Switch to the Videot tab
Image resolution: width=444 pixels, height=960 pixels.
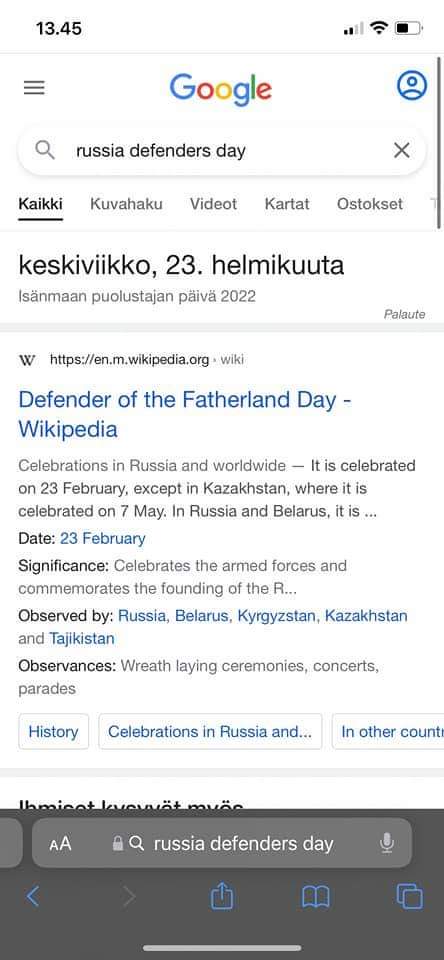coord(213,204)
